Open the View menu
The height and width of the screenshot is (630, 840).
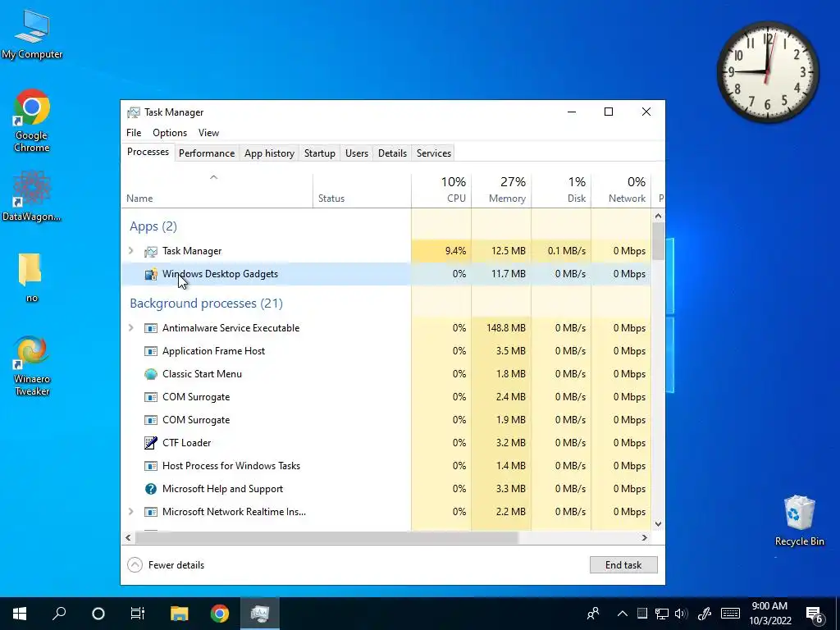(208, 133)
